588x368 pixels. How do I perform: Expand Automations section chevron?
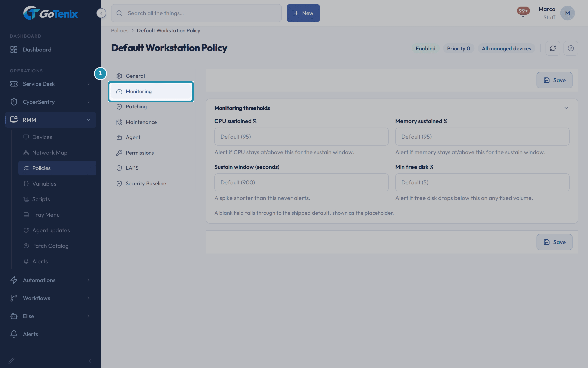[89, 280]
